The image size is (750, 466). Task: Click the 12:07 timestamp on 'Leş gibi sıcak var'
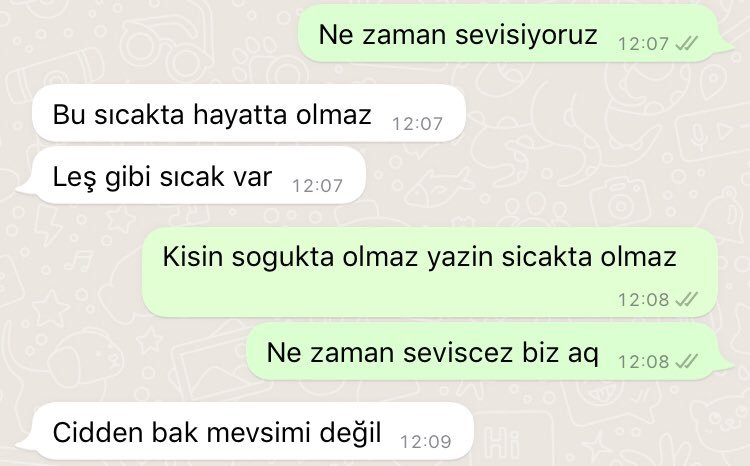pos(318,186)
